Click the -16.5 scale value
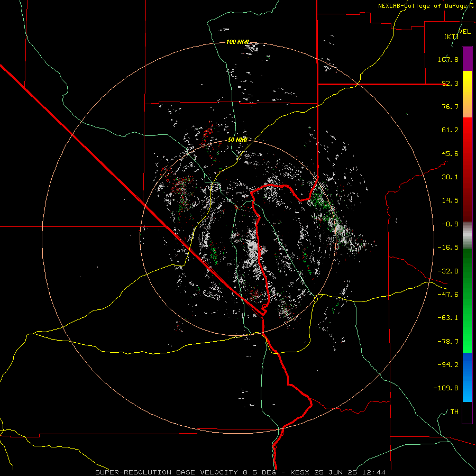476x476 pixels. (448, 248)
